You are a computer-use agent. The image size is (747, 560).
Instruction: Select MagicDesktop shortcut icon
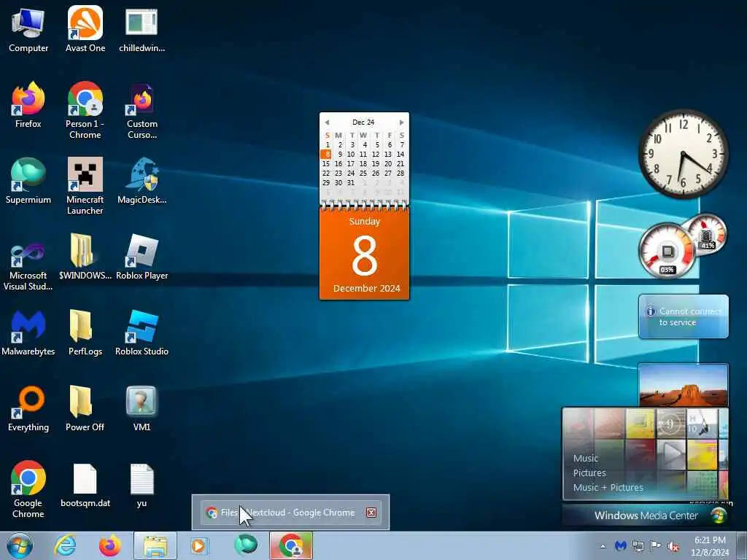click(142, 181)
